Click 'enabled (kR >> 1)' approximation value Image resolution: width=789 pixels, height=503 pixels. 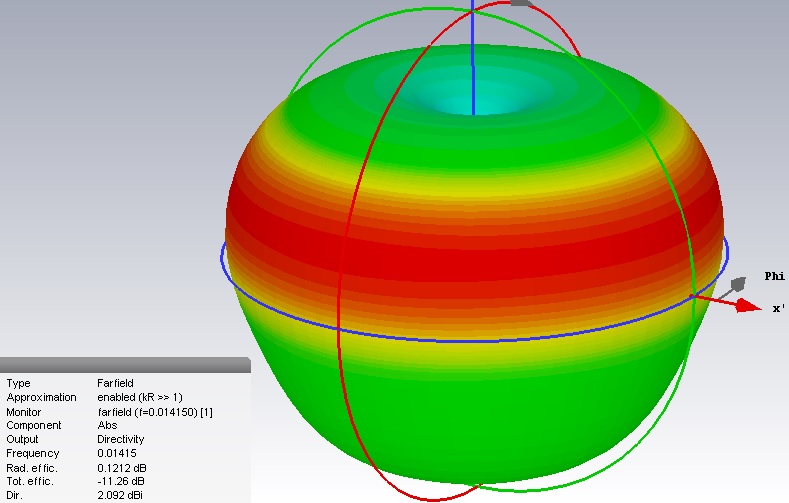tap(140, 397)
